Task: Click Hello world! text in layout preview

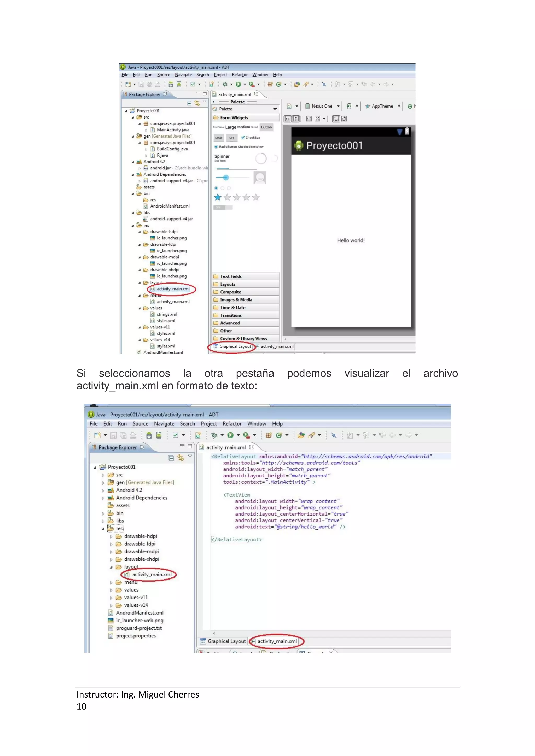Action: click(x=351, y=241)
